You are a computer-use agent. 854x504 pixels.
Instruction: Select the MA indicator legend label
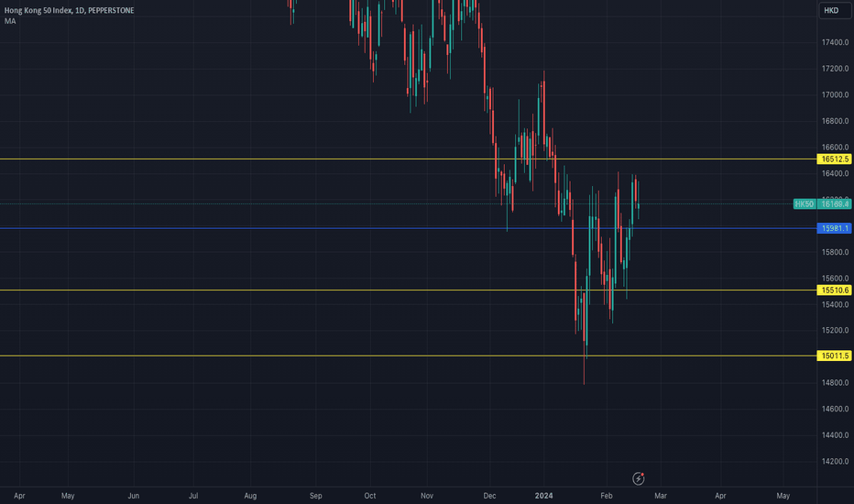(x=10, y=21)
